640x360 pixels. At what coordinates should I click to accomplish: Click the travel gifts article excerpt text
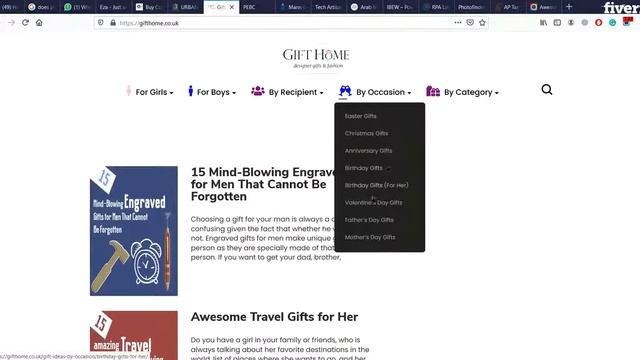click(280, 349)
